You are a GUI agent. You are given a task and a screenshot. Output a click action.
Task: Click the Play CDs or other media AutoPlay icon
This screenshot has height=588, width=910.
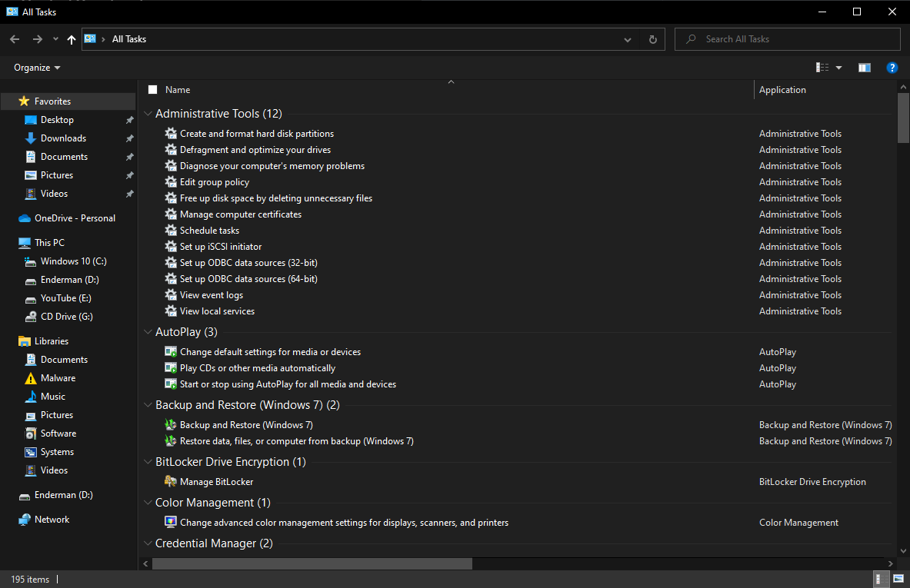[170, 367]
